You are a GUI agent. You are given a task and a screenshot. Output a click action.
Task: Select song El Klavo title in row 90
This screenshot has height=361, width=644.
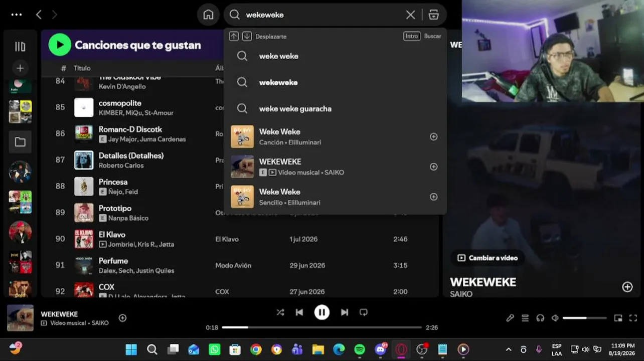112,234
